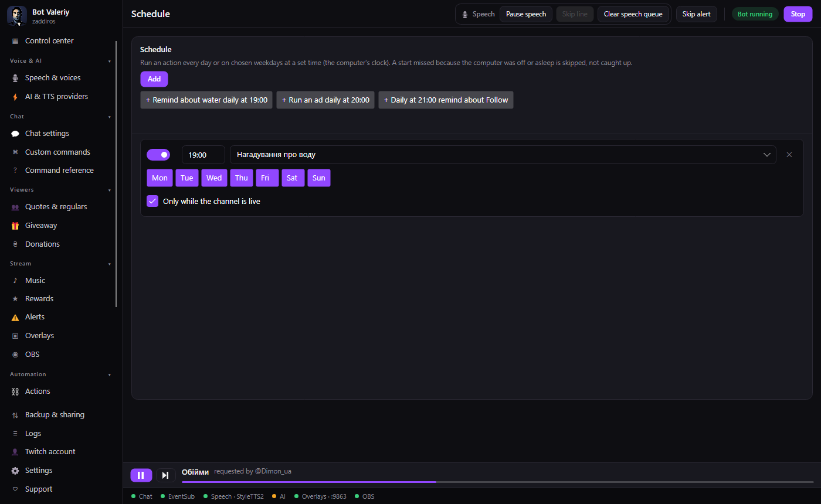Go to Donations page
This screenshot has height=504, width=821.
pyautogui.click(x=42, y=244)
